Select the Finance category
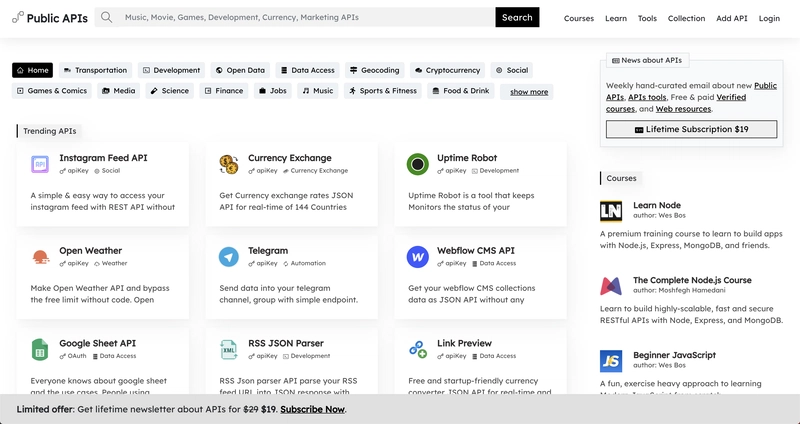800x424 pixels. 223,91
